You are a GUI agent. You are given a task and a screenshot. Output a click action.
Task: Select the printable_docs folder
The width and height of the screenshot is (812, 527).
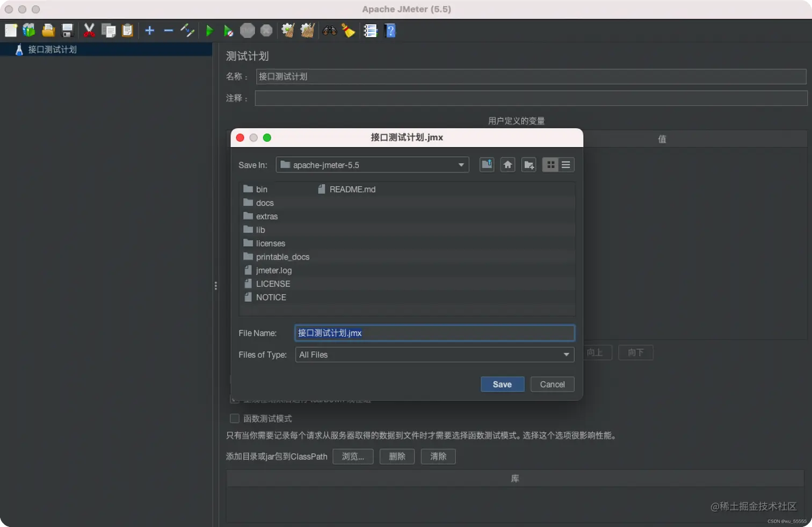point(277,257)
